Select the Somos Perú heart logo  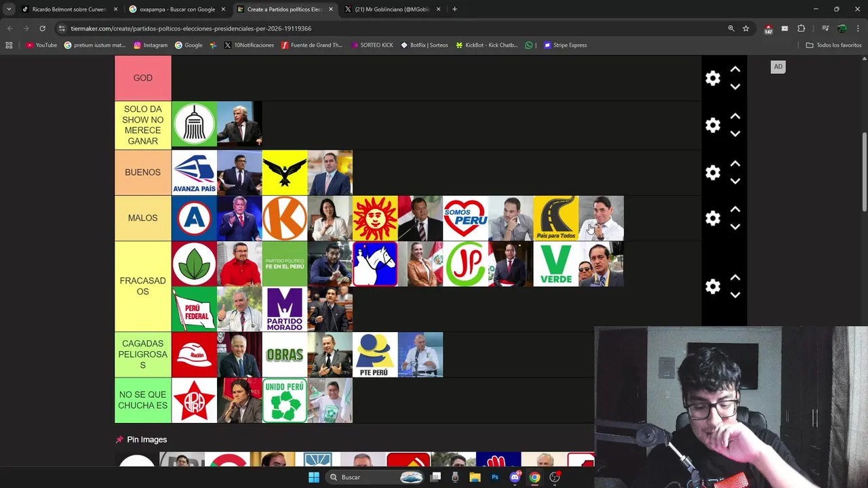[465, 218]
